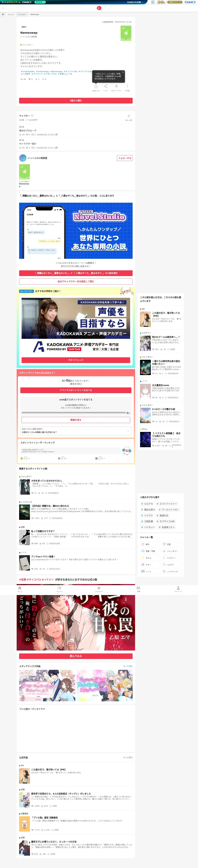Click the #鬼滅の刃 popular tag
This screenshot has height=868, width=198.
point(163,515)
